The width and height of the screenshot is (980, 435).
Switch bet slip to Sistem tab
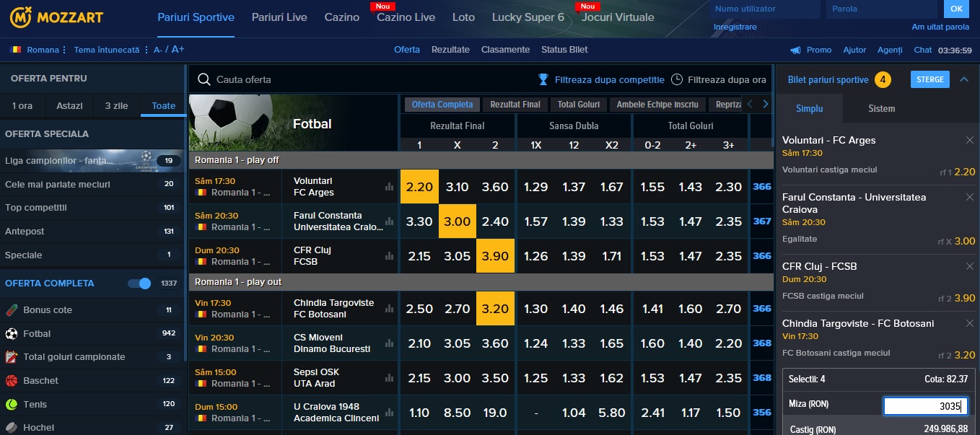pos(881,108)
